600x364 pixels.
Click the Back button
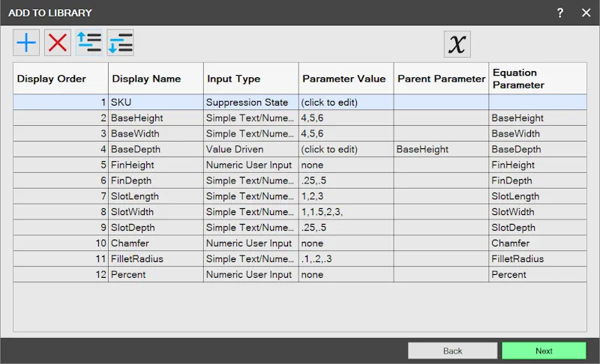(x=452, y=351)
